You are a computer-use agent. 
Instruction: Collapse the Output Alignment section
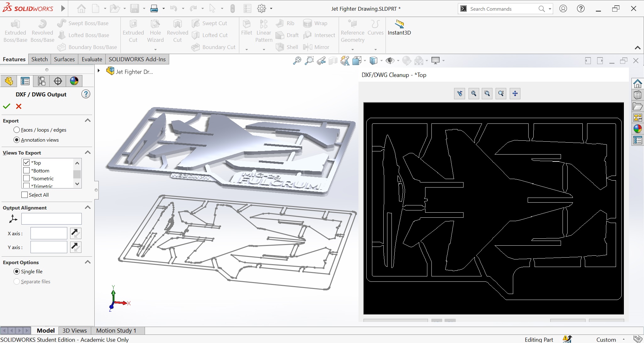click(88, 207)
